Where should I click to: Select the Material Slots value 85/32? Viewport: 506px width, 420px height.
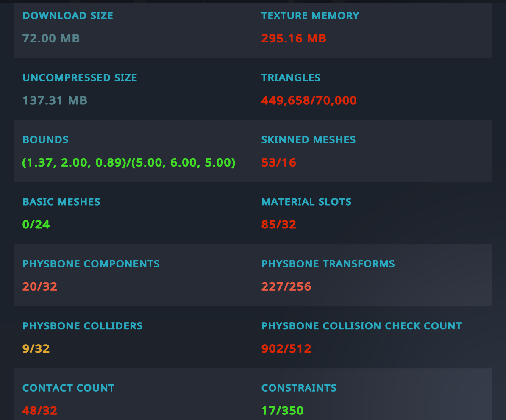click(278, 225)
